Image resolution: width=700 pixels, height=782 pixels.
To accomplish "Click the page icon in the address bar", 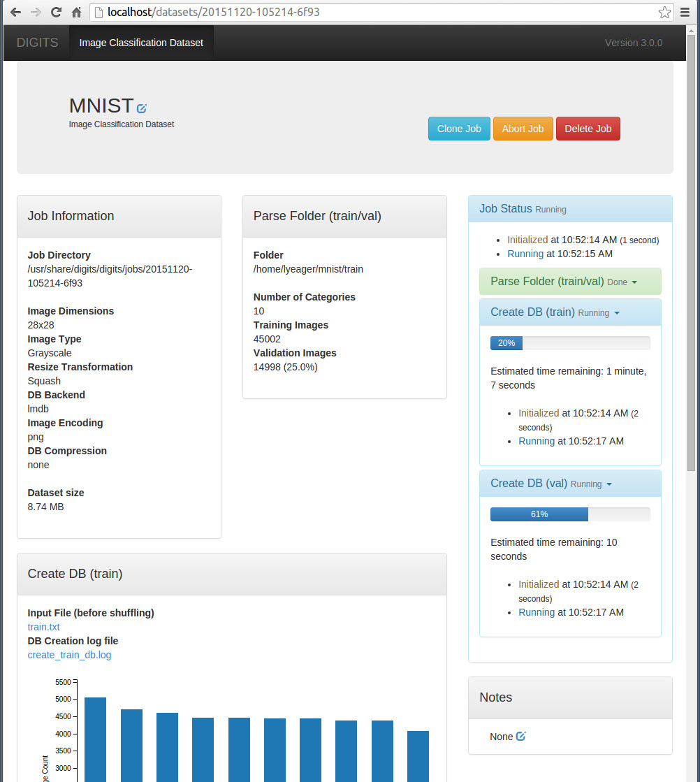I will pyautogui.click(x=99, y=12).
